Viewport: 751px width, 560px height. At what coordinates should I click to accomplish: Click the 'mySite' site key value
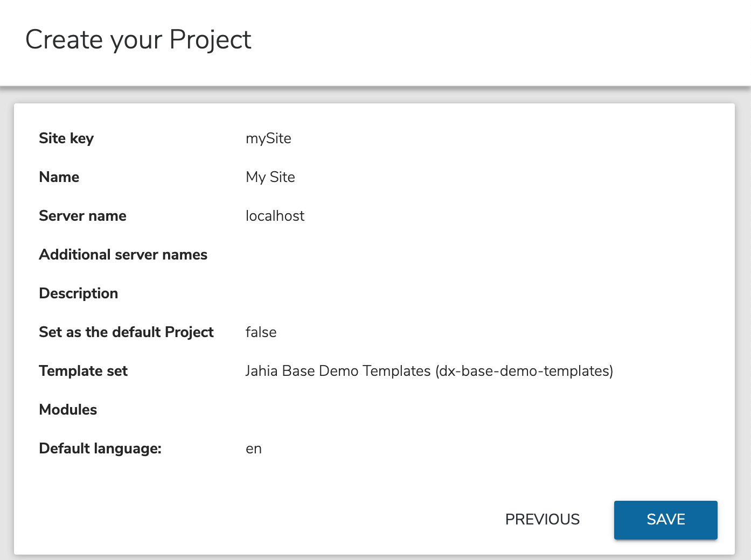[x=268, y=138]
